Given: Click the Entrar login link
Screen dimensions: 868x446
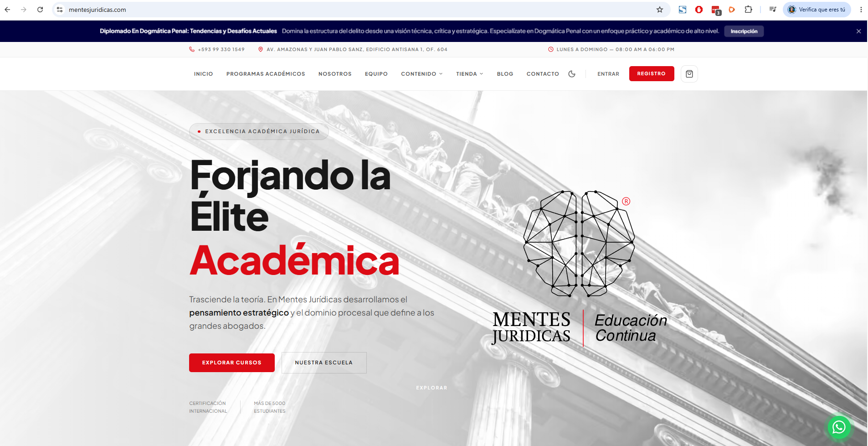Looking at the screenshot, I should [x=608, y=74].
